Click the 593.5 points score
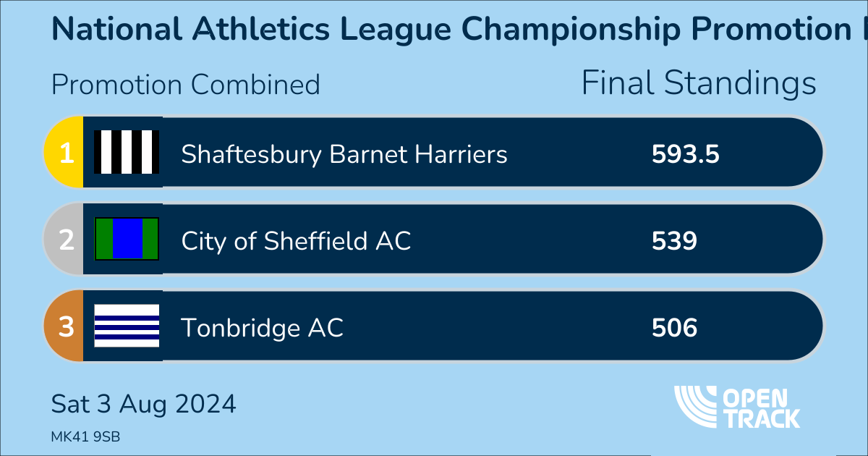The height and width of the screenshot is (456, 868). click(x=685, y=154)
